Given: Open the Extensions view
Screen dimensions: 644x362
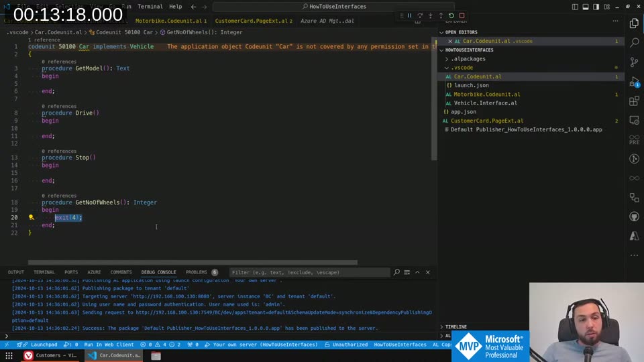Looking at the screenshot, I should point(634,101).
